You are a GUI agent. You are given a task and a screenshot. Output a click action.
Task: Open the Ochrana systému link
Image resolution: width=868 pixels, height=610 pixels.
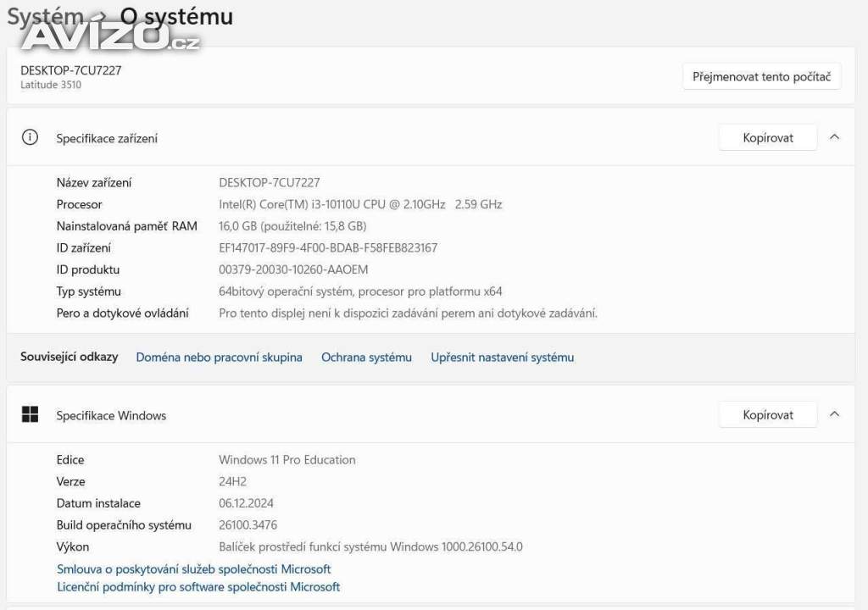[x=366, y=357]
